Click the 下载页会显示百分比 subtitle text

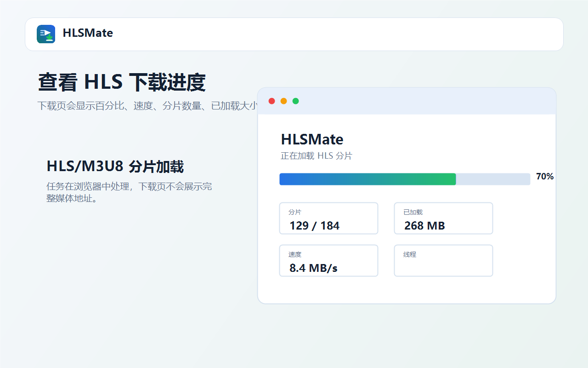(147, 106)
